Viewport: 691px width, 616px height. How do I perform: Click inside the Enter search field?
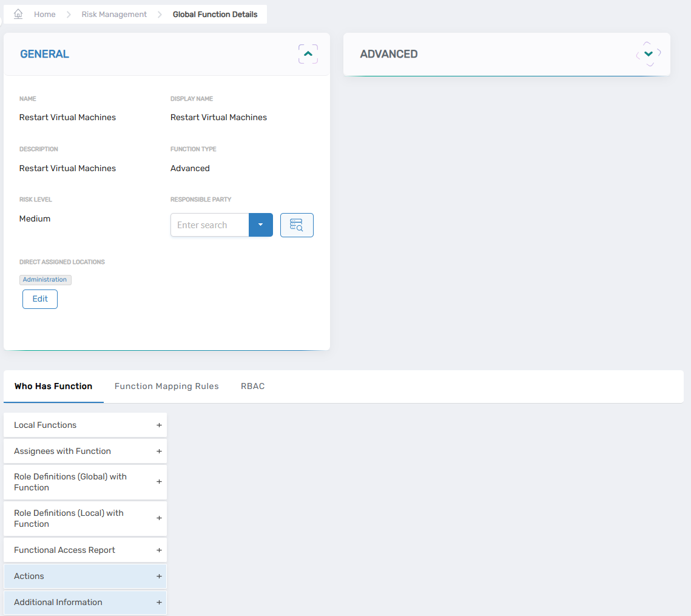(x=209, y=225)
